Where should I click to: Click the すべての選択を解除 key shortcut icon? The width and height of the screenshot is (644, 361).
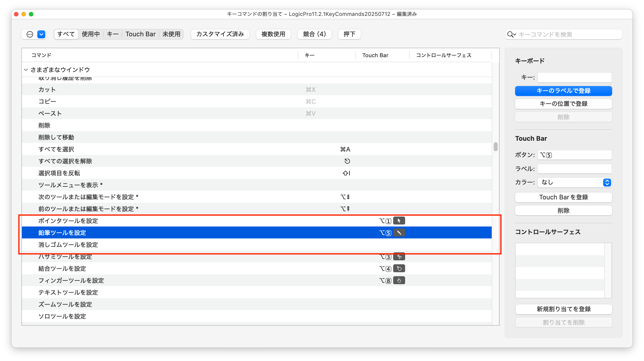tap(347, 161)
